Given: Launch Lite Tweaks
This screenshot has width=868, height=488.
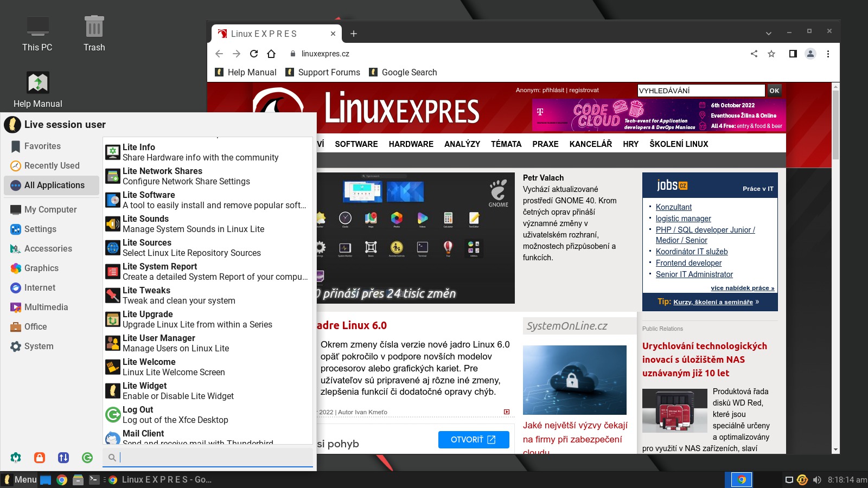Looking at the screenshot, I should click(x=208, y=296).
